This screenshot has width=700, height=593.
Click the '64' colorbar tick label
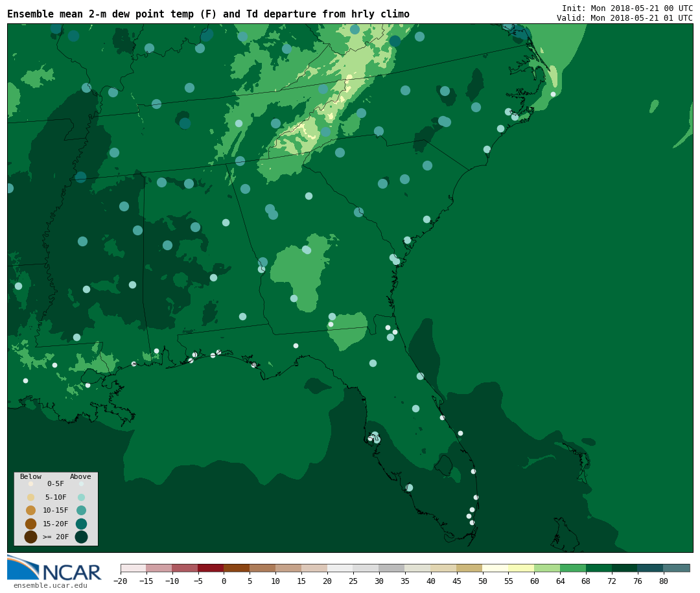pos(560,581)
